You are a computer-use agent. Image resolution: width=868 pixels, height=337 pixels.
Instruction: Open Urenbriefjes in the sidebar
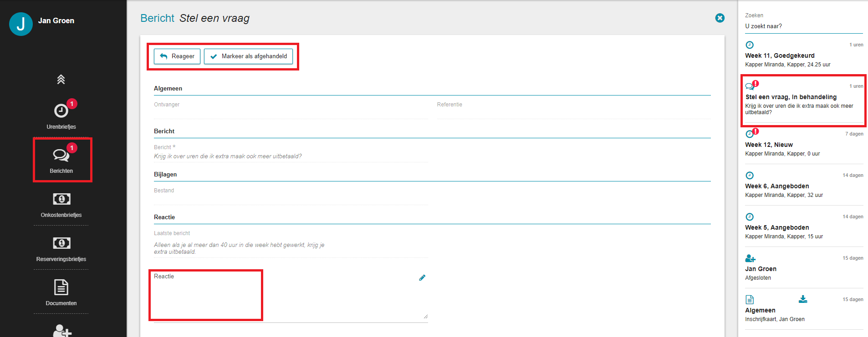(x=61, y=116)
